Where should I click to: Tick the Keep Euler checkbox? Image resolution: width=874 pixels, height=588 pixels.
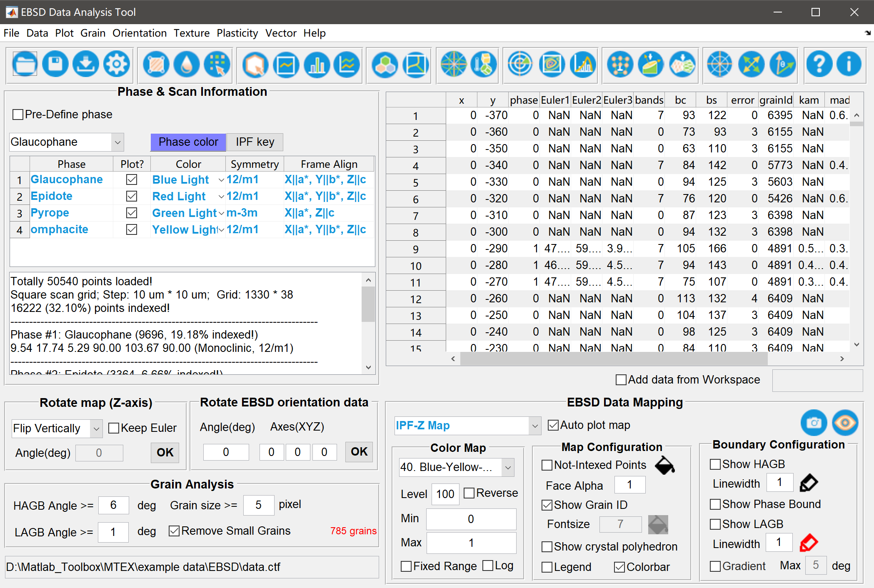(114, 428)
